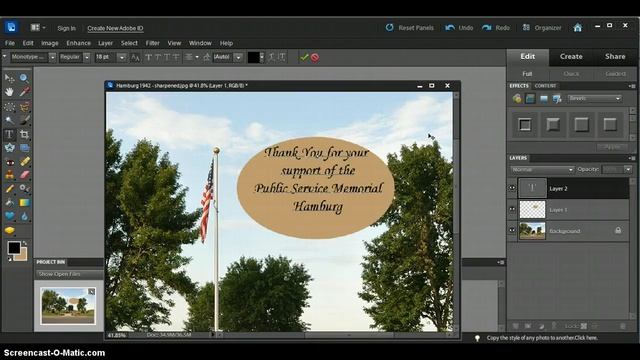Open the Filter menu
640x360 pixels.
tap(152, 43)
